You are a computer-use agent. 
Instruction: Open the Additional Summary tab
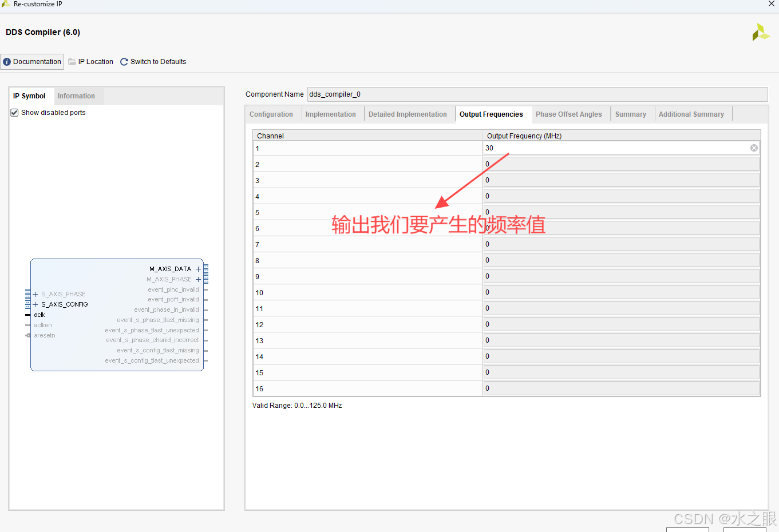coord(691,114)
